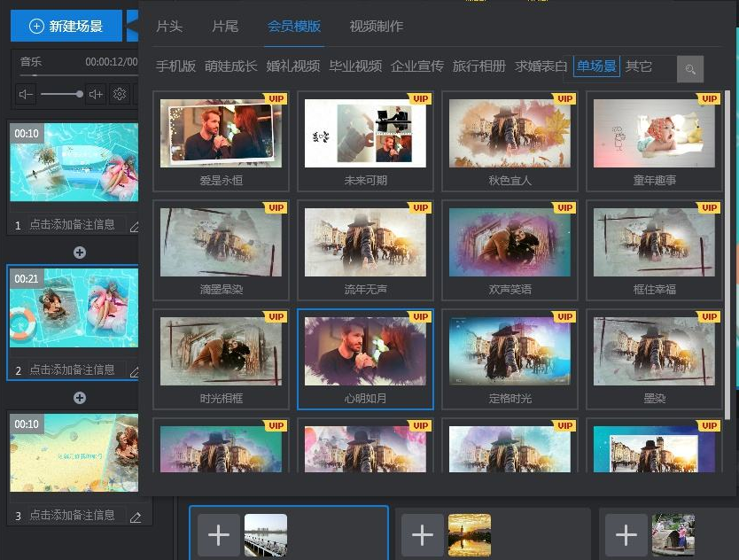Edit scene 1 note with pencil icon
Viewport: 739px width, 560px height.
click(x=135, y=227)
